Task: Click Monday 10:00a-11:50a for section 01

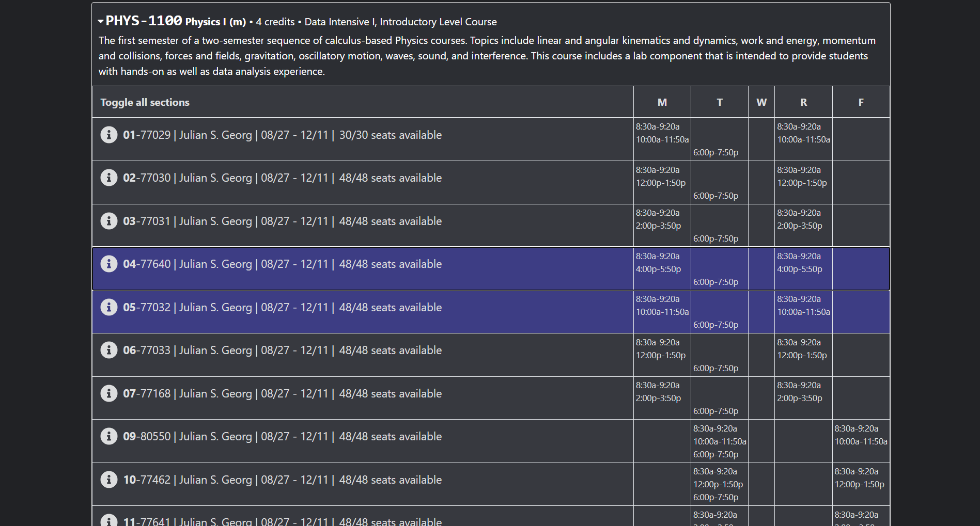Action: [x=662, y=139]
